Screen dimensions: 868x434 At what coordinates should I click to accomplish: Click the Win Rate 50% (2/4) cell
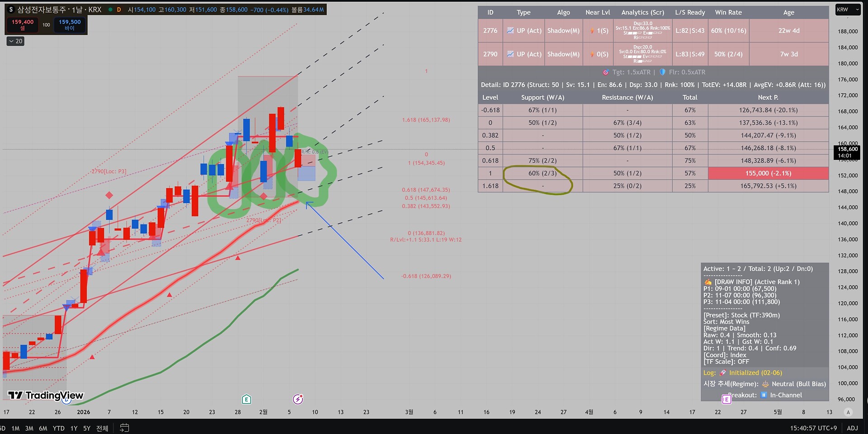coord(728,54)
